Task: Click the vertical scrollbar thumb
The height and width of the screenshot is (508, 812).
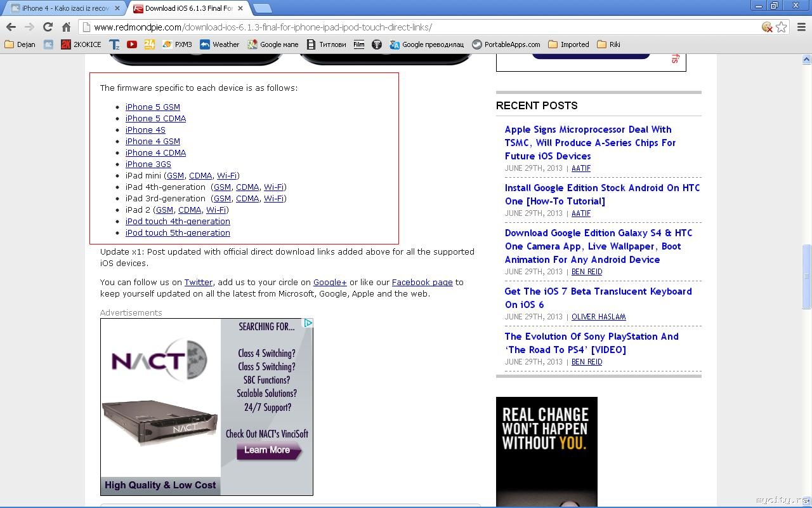Action: point(806,277)
